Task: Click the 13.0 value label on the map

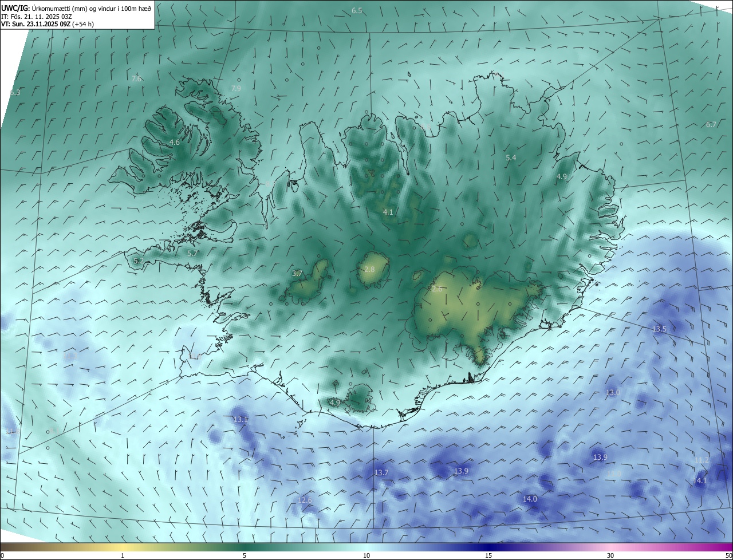Action: [x=613, y=392]
